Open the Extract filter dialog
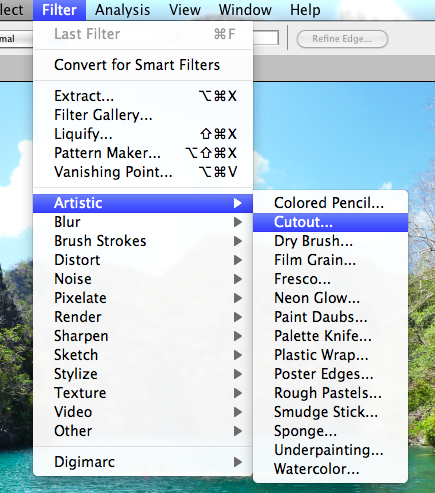 tap(143, 96)
